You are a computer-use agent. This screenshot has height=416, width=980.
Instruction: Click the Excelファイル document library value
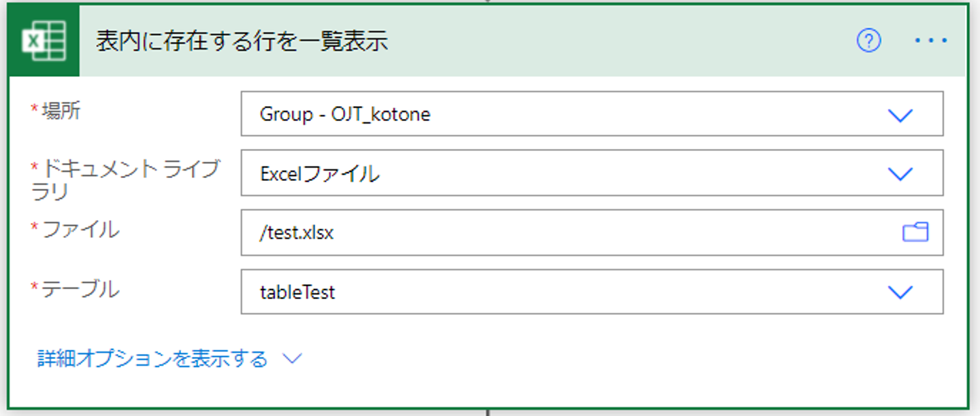[319, 174]
